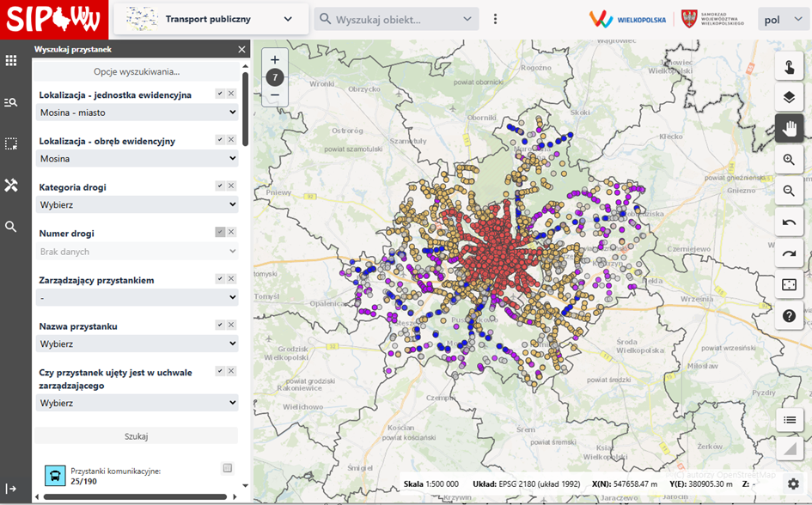Click Opcje wyszukiwania button
The width and height of the screenshot is (812, 505).
[x=137, y=71]
